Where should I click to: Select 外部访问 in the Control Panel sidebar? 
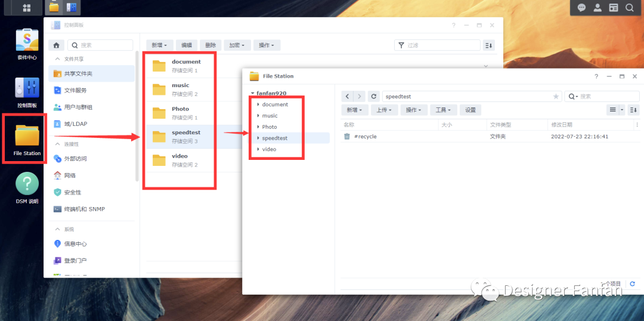click(x=92, y=159)
